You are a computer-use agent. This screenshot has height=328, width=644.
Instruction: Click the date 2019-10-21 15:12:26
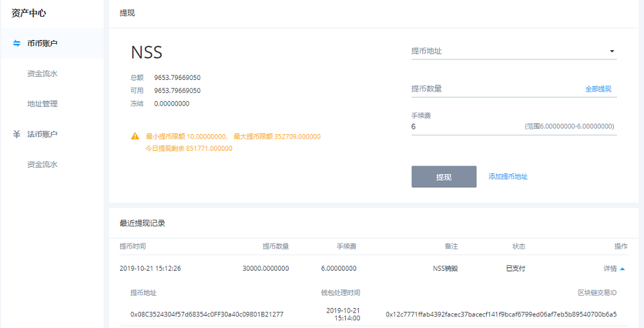pyautogui.click(x=150, y=269)
